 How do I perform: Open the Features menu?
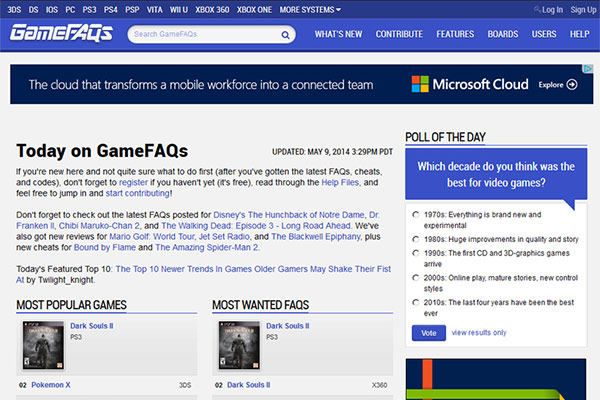455,34
